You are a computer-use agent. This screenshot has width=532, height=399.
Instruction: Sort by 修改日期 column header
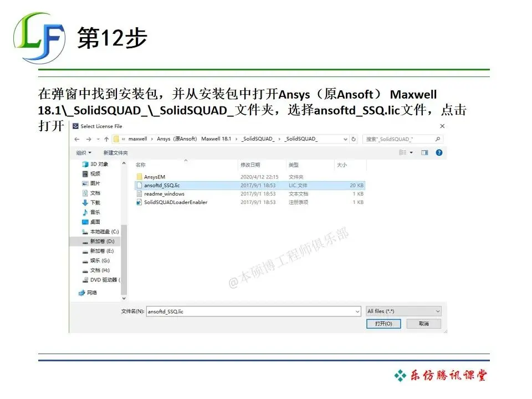pos(250,165)
